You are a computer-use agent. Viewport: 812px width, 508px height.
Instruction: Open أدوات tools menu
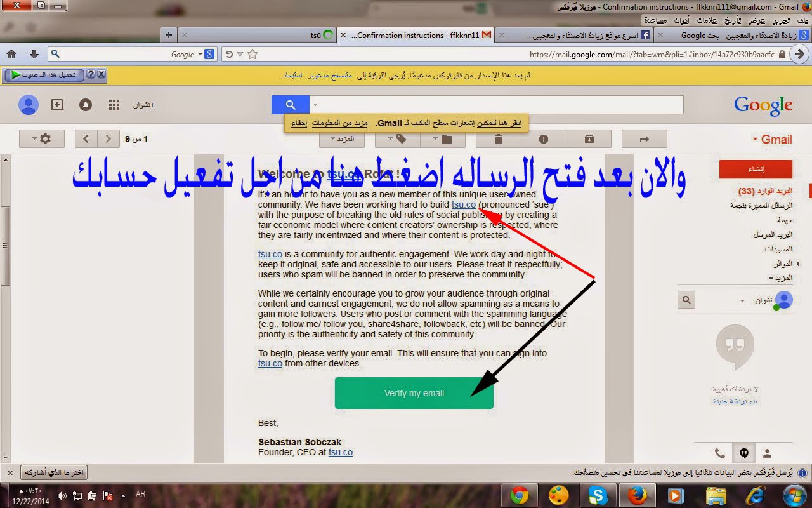pyautogui.click(x=680, y=20)
